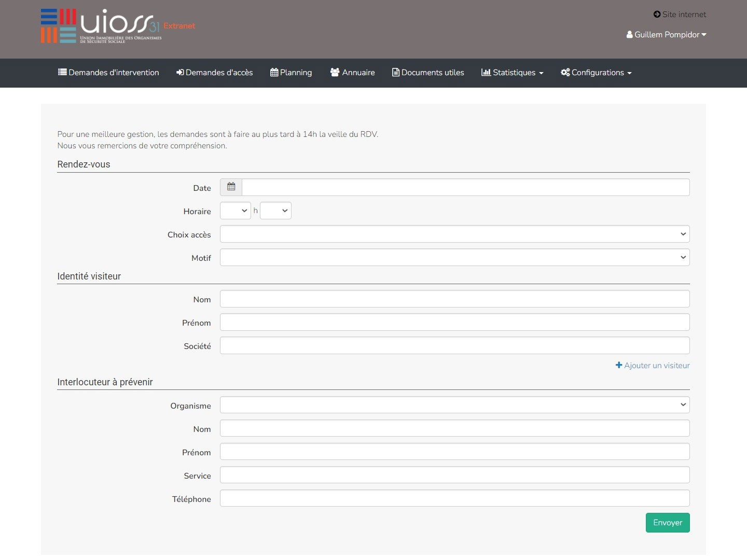The height and width of the screenshot is (560, 747).
Task: Open the Planning page
Action: click(291, 73)
